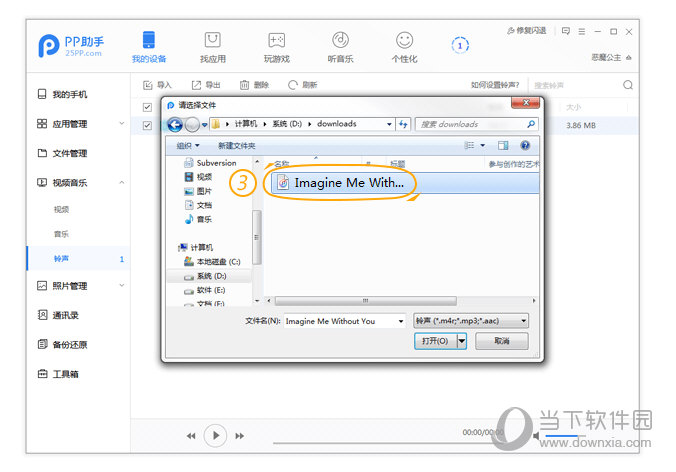Open the file type filter dropdown
Image resolution: width=676 pixels, height=472 pixels.
[x=471, y=321]
